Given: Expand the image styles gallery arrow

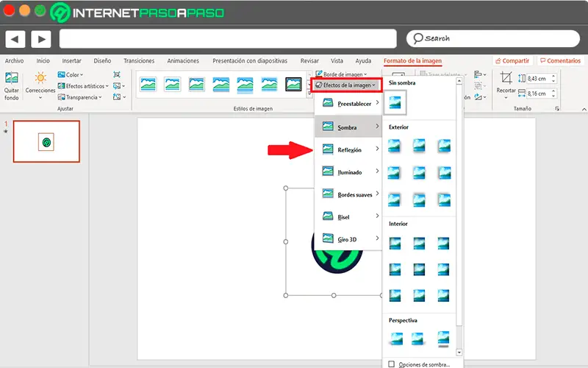Looking at the screenshot, I should (x=309, y=93).
